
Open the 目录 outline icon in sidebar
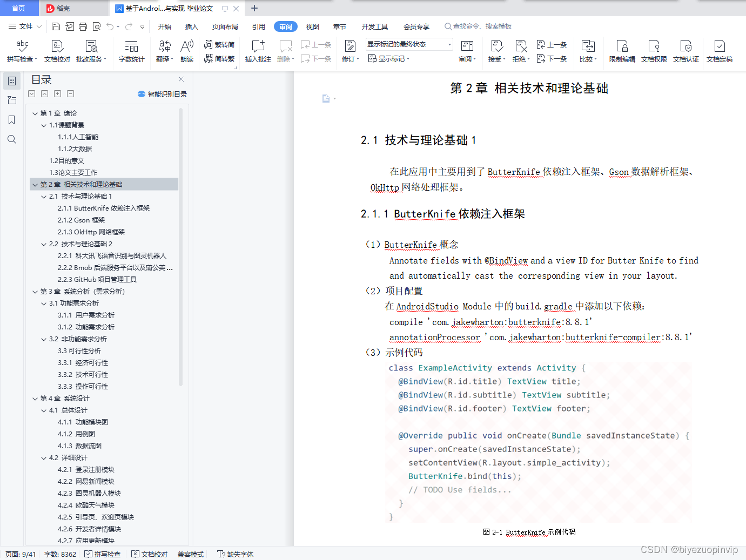[12, 81]
